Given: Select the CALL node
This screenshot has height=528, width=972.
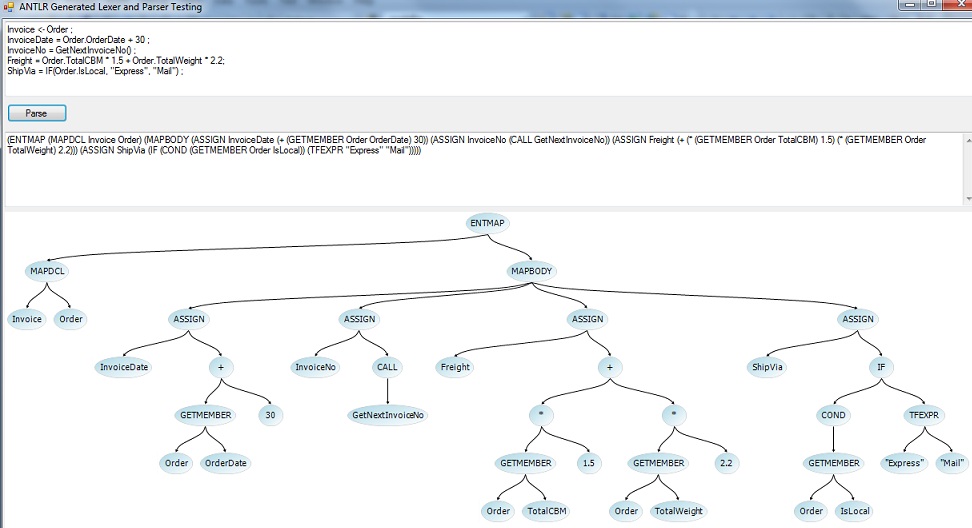Looking at the screenshot, I should pyautogui.click(x=387, y=367).
